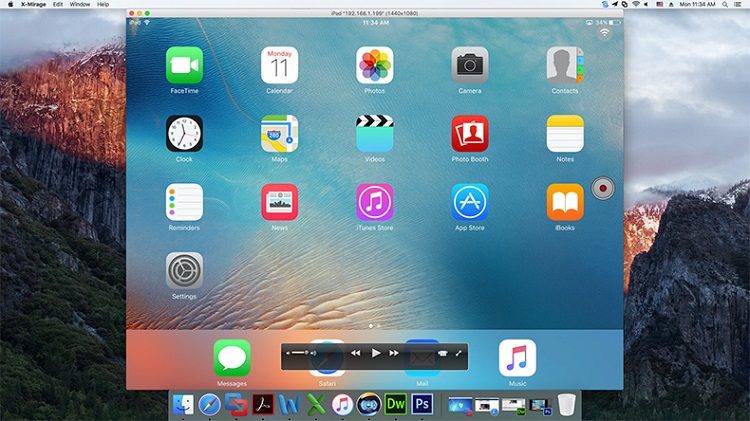Launch Photo Booth on the iPad
The height and width of the screenshot is (421, 750).
470,133
